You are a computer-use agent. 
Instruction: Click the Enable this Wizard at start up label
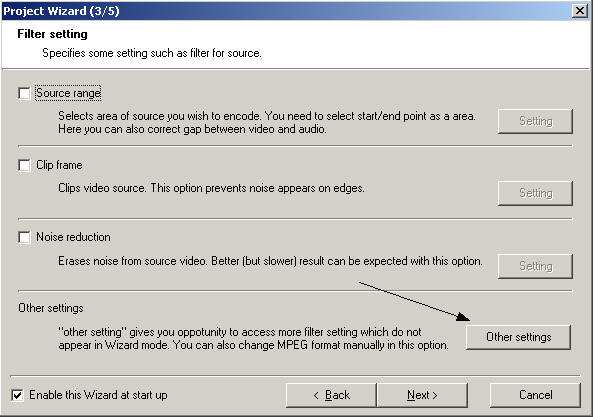[x=98, y=395]
